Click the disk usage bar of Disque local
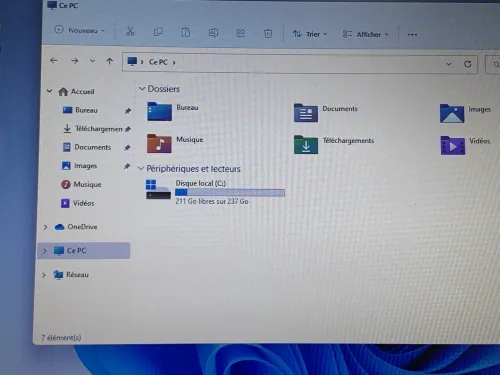This screenshot has height=375, width=500. point(230,193)
